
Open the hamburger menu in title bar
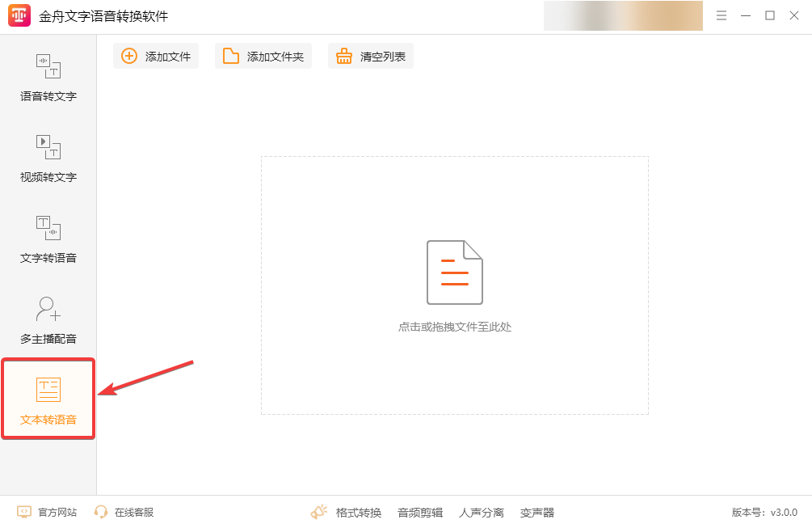click(722, 15)
